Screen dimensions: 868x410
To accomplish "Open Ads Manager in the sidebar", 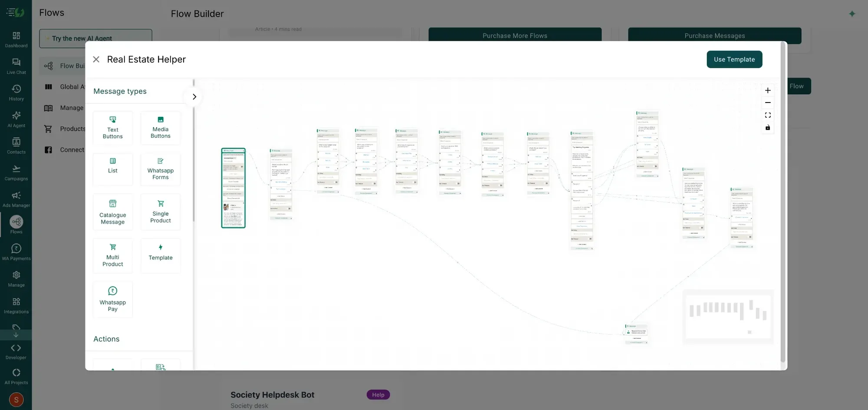I will coord(16,199).
